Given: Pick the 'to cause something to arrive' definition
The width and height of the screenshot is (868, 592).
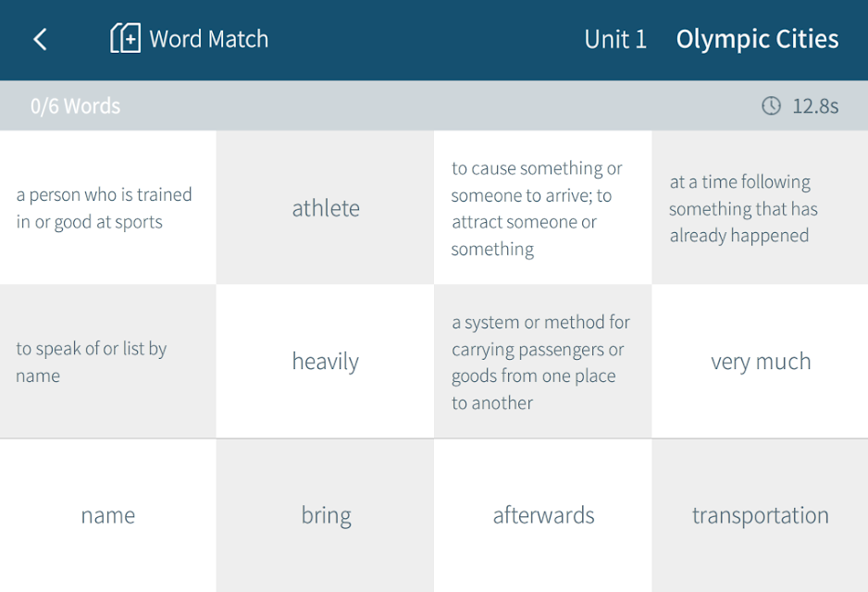Looking at the screenshot, I should (x=543, y=207).
